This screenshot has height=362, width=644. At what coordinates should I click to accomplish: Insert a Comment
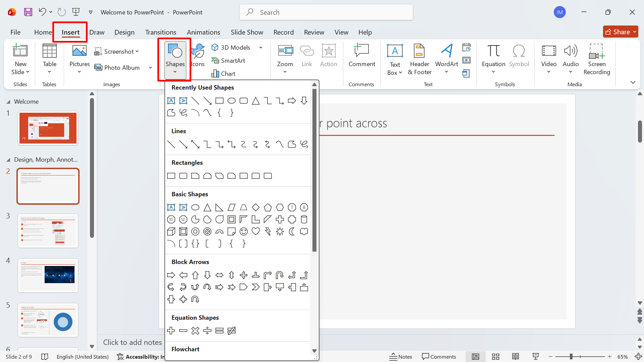coord(362,56)
